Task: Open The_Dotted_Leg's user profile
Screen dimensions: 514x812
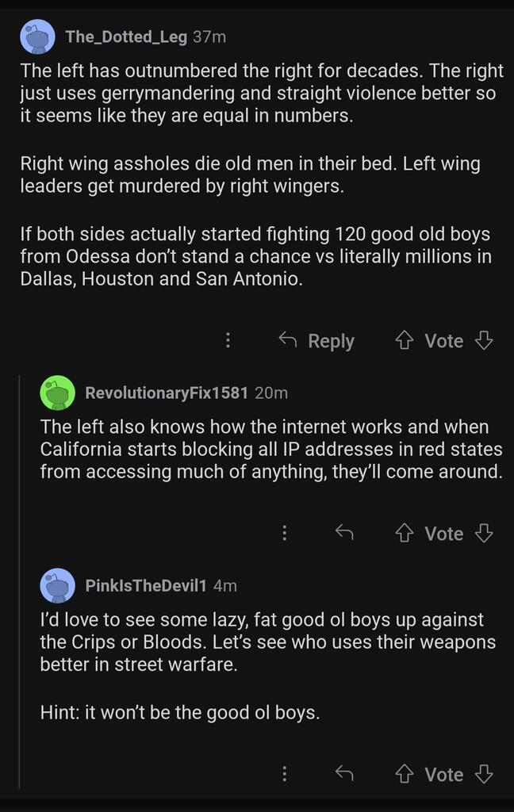Action: (126, 36)
